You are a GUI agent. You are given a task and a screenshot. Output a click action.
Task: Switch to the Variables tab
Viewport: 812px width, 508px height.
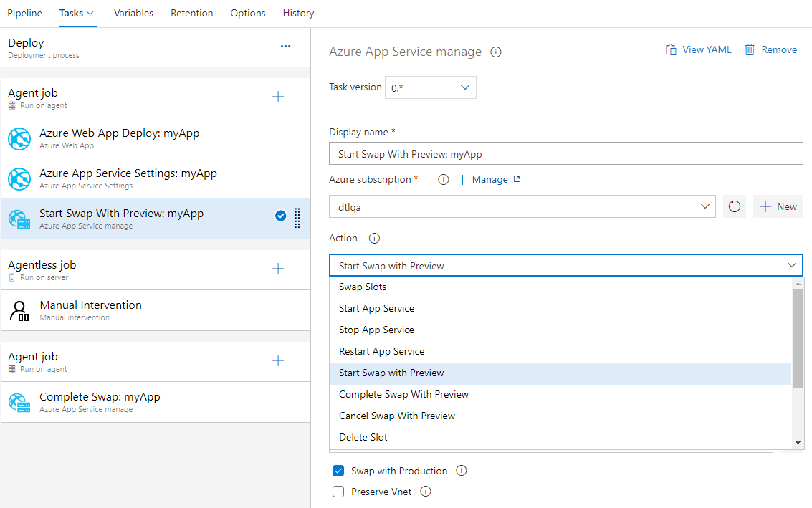pyautogui.click(x=133, y=12)
